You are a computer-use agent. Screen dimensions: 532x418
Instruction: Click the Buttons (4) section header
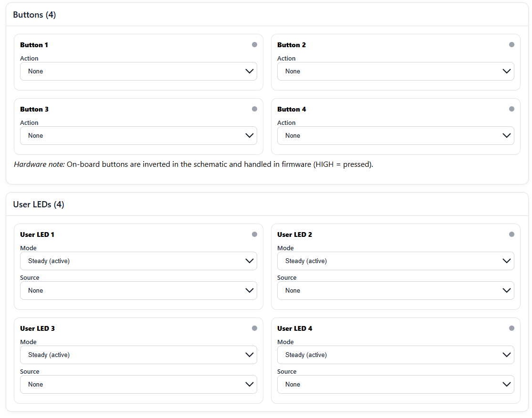click(35, 15)
